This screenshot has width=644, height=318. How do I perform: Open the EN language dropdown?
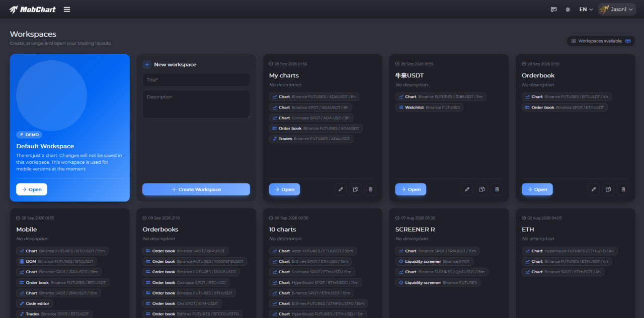coord(586,9)
